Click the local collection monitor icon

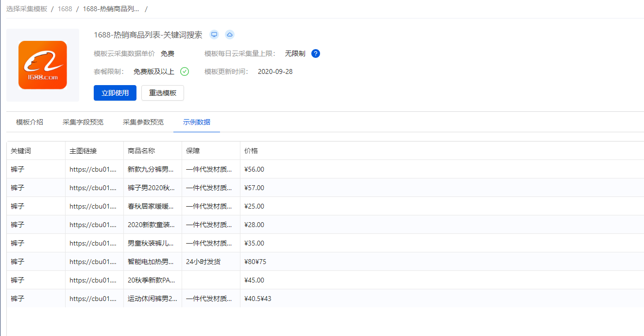[x=214, y=35]
